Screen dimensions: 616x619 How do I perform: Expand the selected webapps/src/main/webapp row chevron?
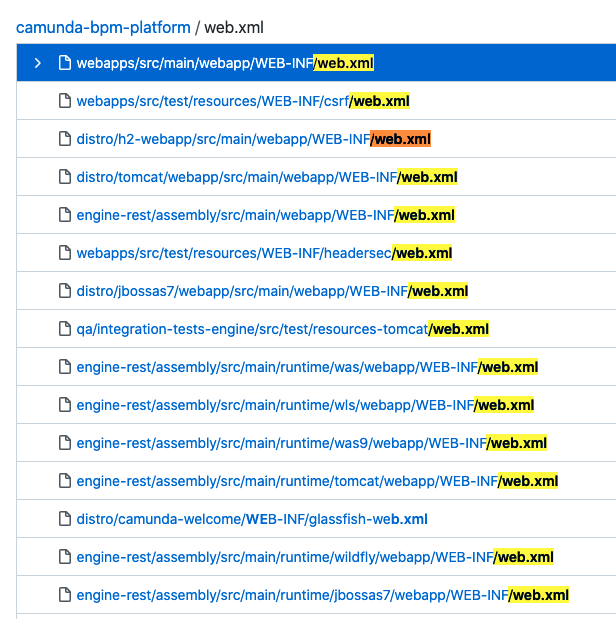(x=38, y=63)
